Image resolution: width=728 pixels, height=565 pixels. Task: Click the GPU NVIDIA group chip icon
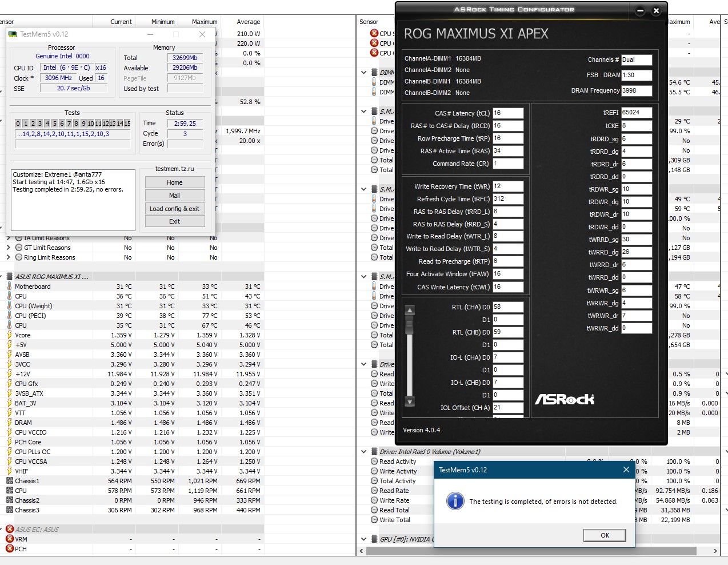[374, 539]
